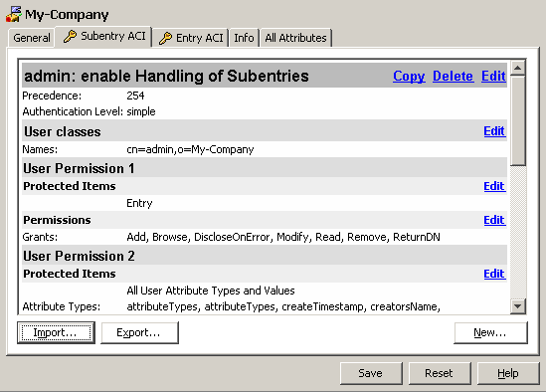
Task: Click the 'Grants:' label
Action: tap(40, 237)
